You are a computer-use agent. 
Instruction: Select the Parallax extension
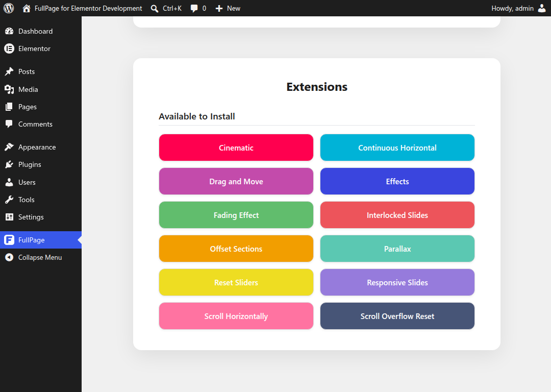tap(397, 249)
